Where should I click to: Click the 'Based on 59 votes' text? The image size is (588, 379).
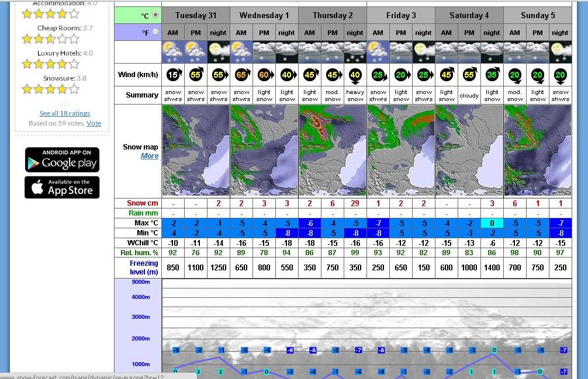57,123
